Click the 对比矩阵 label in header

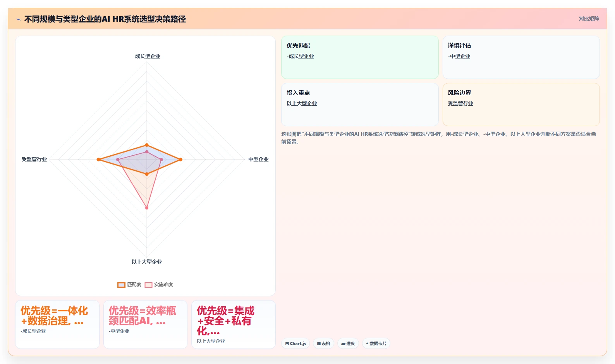(x=589, y=19)
